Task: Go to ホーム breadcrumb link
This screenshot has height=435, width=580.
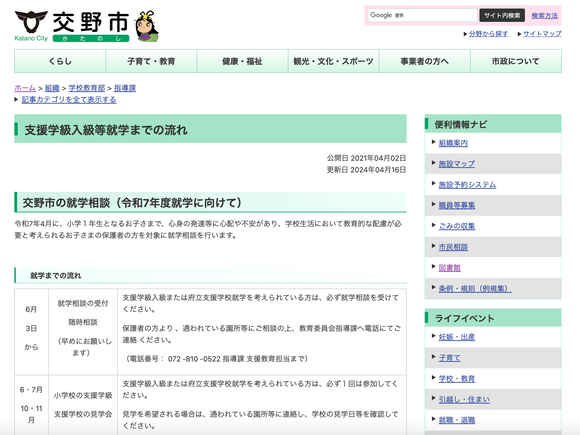Action: point(25,88)
